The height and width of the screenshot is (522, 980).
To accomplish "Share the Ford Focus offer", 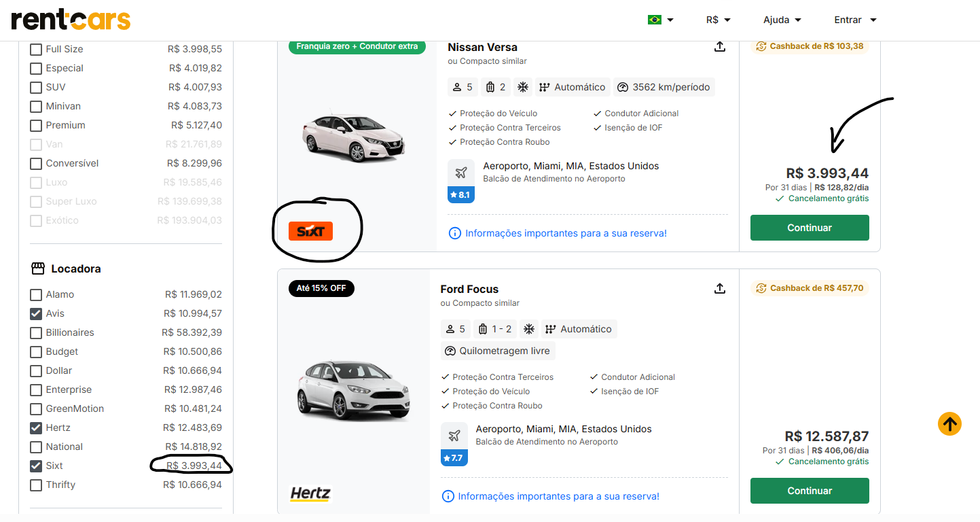I will (720, 289).
